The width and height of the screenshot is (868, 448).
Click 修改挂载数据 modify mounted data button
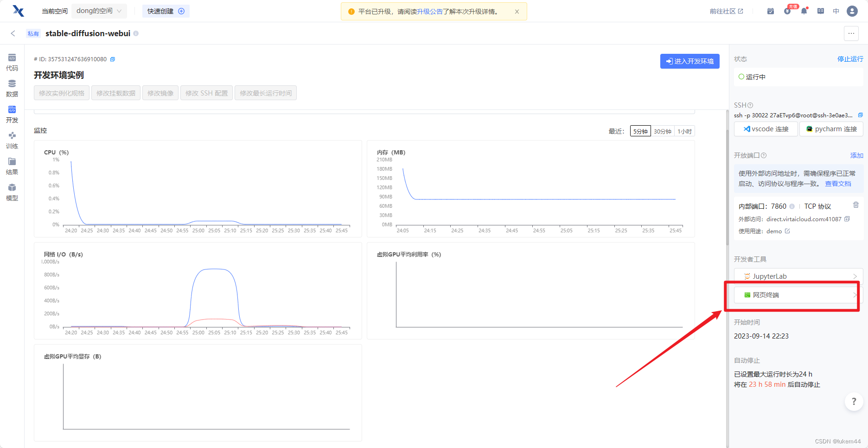click(x=116, y=93)
